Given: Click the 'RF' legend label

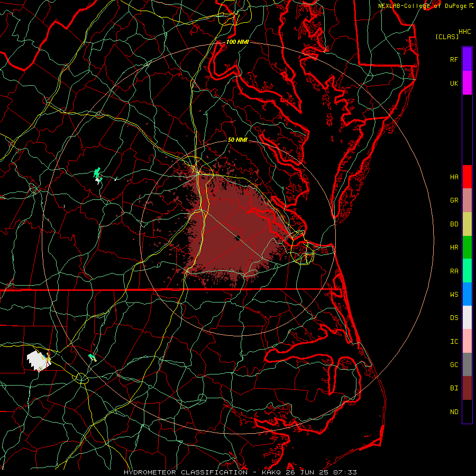Looking at the screenshot, I should click(x=454, y=60).
